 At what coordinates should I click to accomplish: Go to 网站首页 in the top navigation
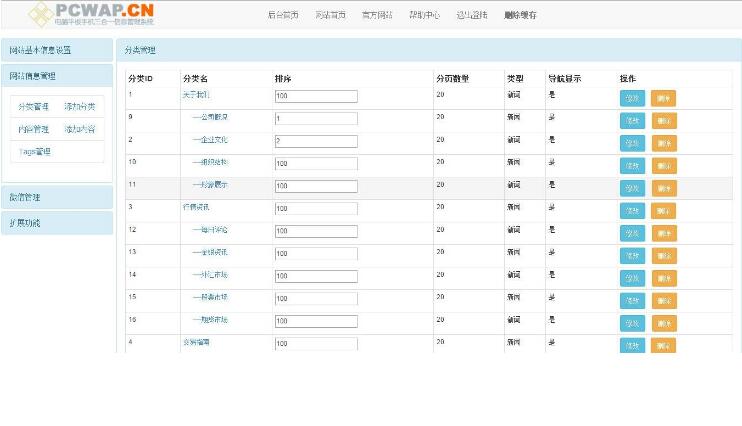click(x=330, y=16)
